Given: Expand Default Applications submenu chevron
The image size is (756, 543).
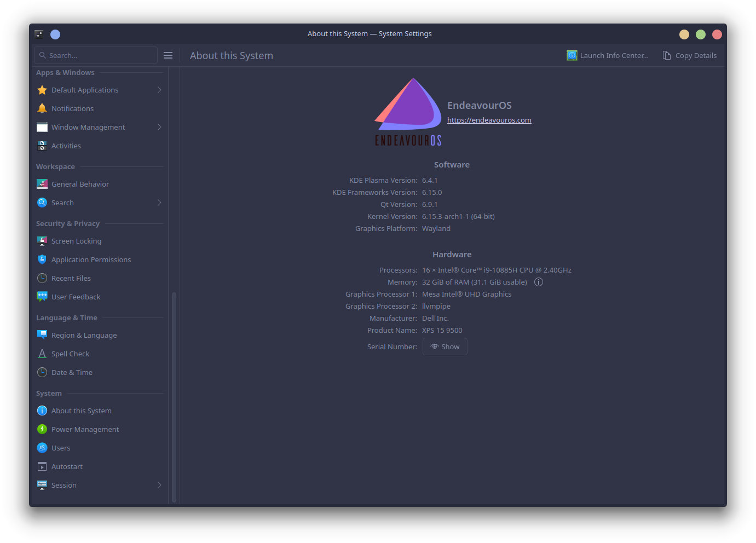Looking at the screenshot, I should 159,90.
